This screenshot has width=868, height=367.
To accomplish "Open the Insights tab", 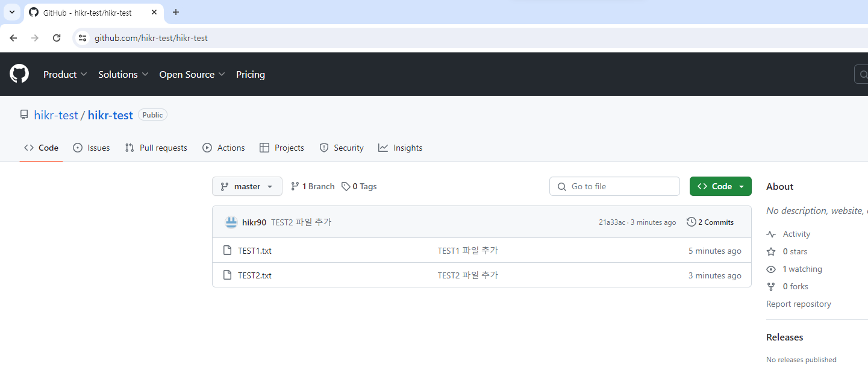I will (x=401, y=148).
